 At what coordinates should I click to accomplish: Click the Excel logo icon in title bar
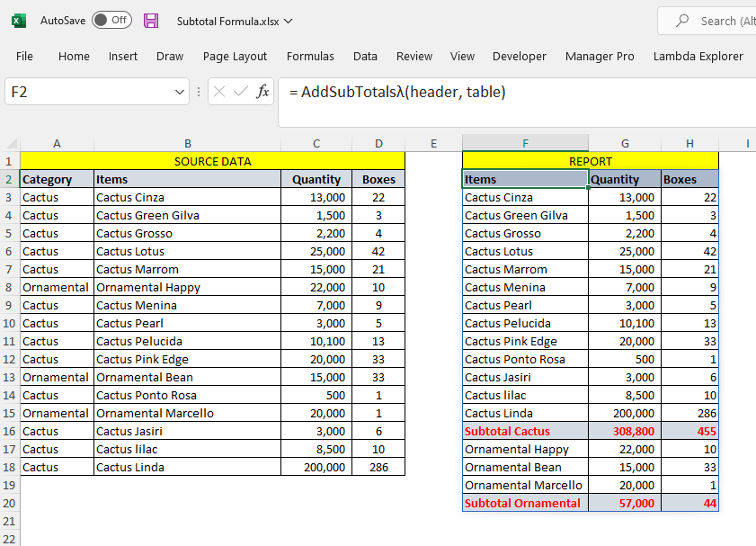point(19,21)
